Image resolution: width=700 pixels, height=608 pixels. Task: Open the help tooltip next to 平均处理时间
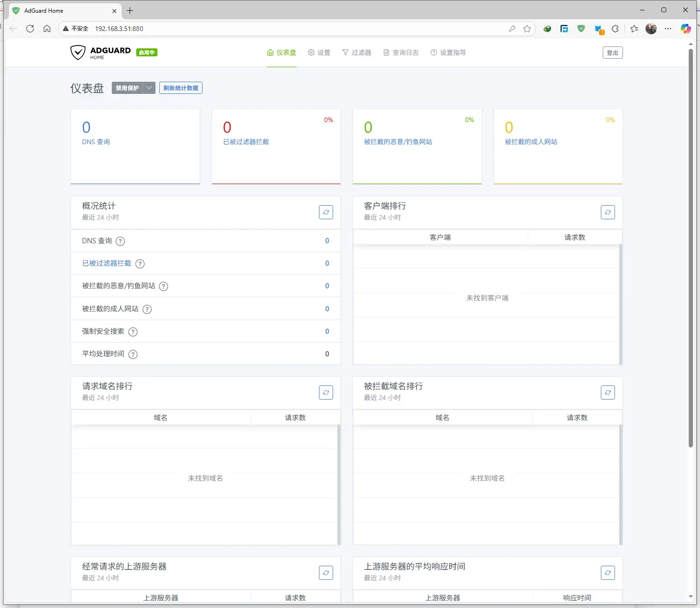pos(132,354)
